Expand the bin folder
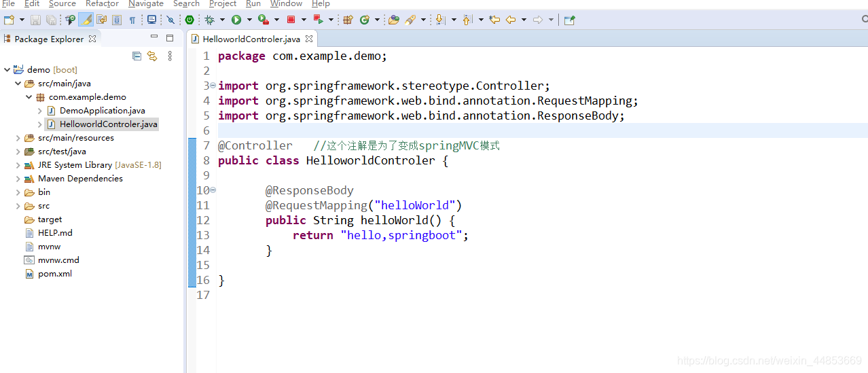The image size is (868, 373). (18, 192)
